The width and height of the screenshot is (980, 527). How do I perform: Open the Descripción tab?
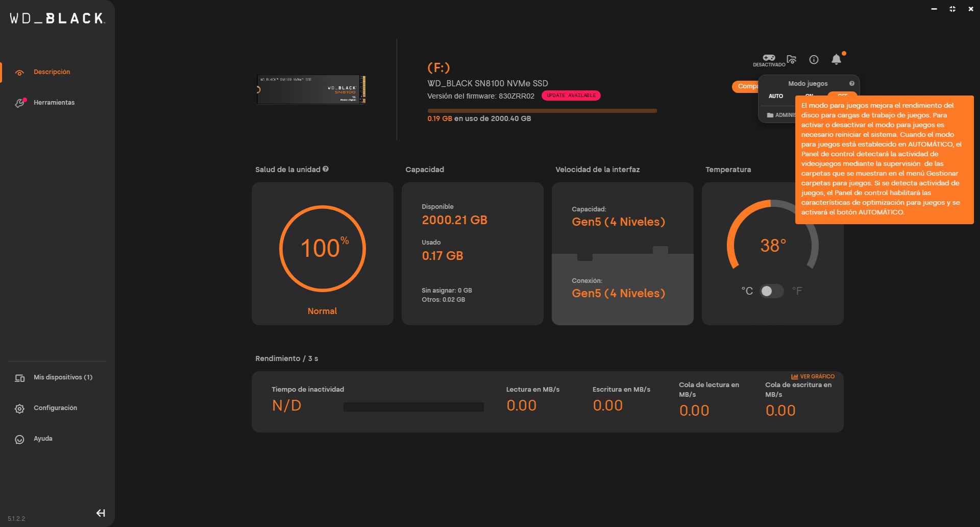coord(52,72)
